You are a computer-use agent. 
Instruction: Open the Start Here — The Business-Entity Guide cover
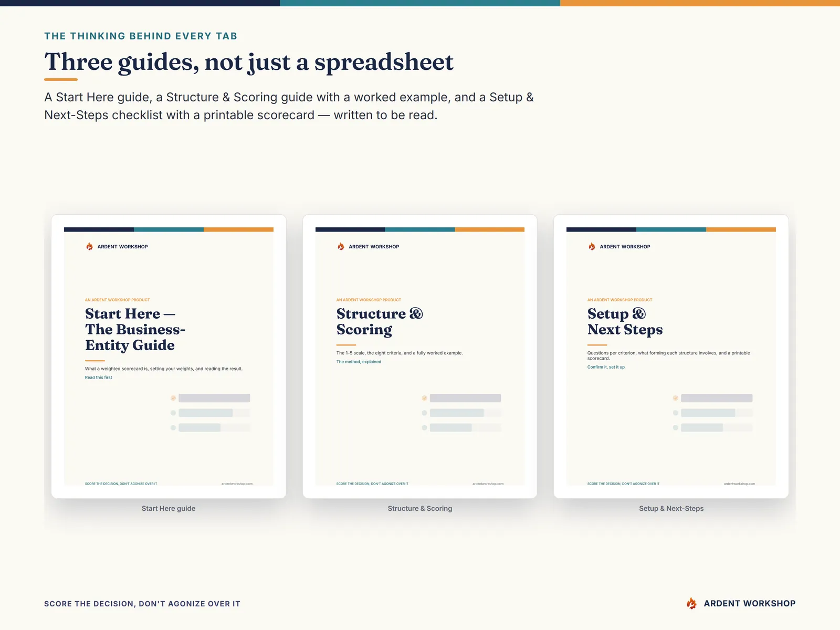tap(169, 356)
